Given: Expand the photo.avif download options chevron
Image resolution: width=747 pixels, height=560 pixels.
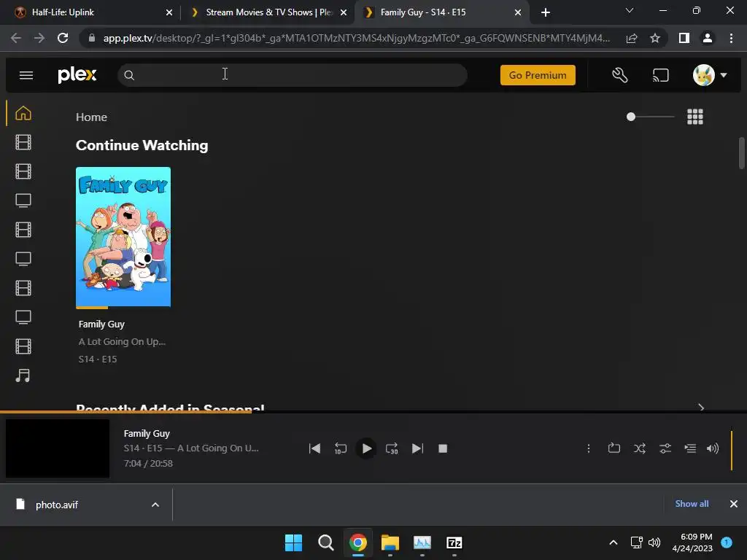Looking at the screenshot, I should 155,505.
